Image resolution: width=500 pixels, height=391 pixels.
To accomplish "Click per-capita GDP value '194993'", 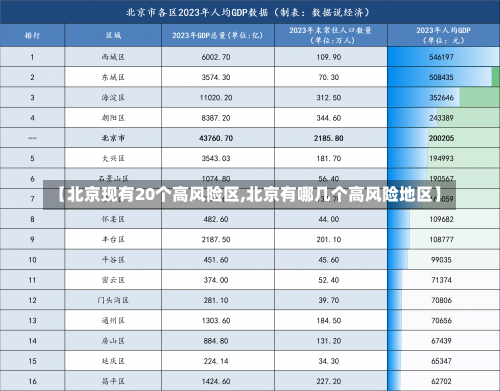I will (441, 158).
